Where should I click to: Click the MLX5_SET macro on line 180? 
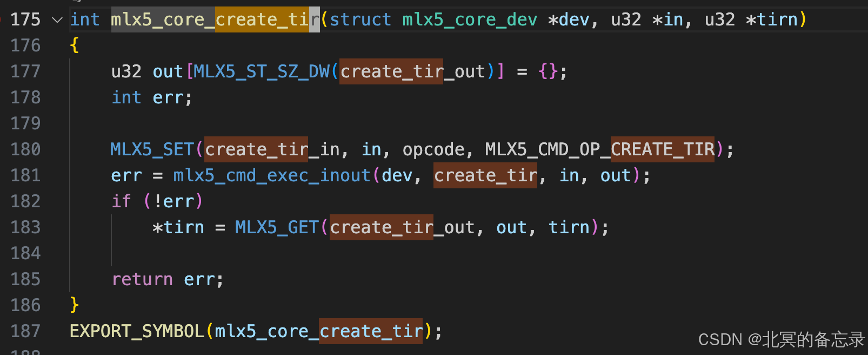coord(152,149)
